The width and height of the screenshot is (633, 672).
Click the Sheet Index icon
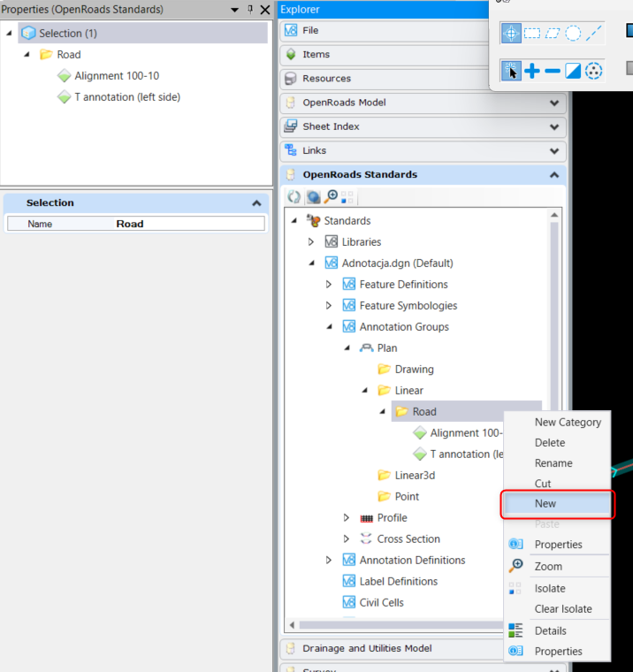(x=291, y=126)
